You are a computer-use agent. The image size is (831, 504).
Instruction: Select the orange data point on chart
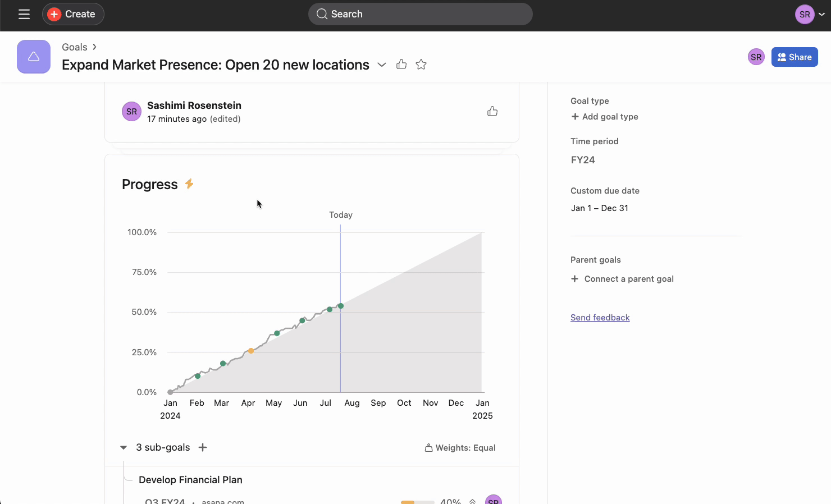pos(251,351)
